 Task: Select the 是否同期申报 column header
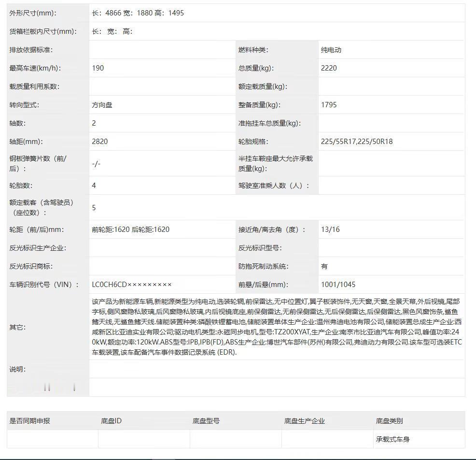(29, 421)
